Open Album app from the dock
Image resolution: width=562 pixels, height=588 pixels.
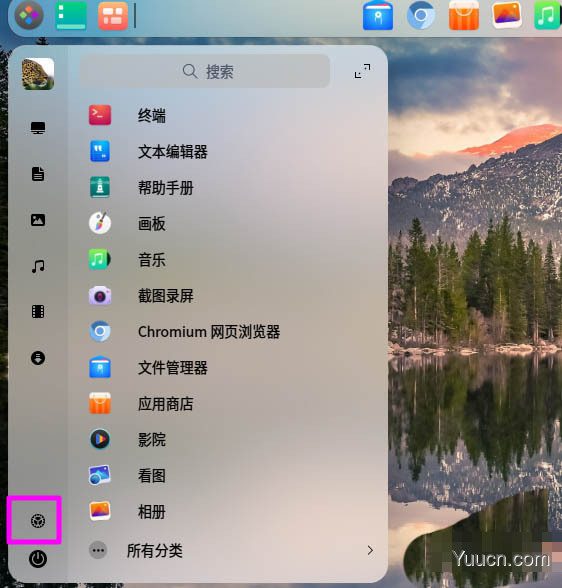pos(507,15)
